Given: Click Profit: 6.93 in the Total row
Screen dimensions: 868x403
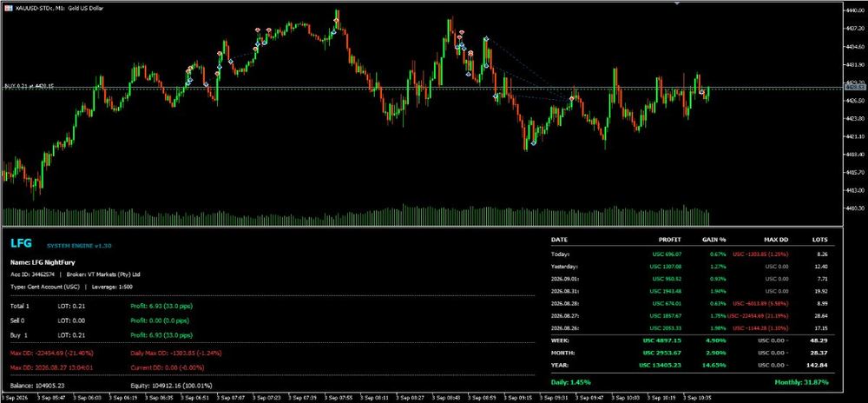Looking at the screenshot, I should 161,306.
